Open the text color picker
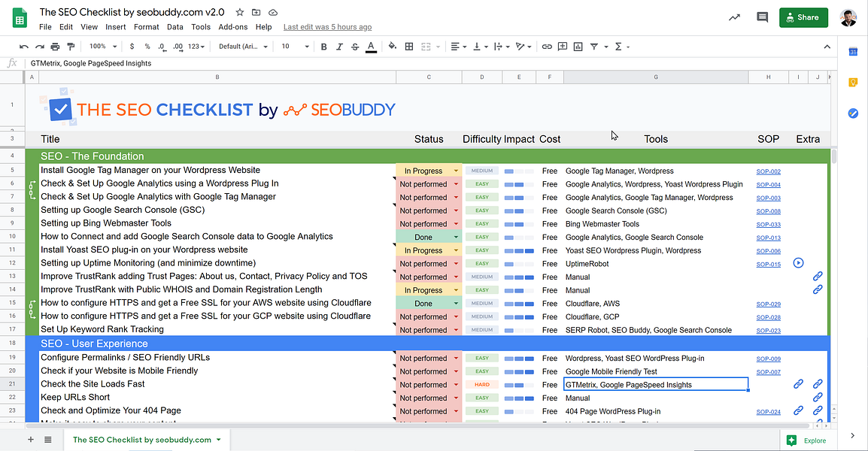The height and width of the screenshot is (451, 868). (372, 46)
